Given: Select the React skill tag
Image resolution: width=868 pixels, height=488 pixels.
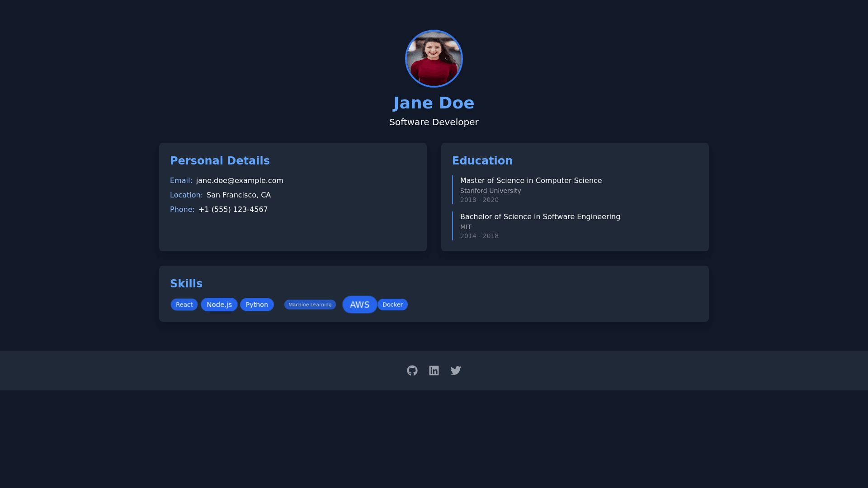Looking at the screenshot, I should (x=184, y=305).
